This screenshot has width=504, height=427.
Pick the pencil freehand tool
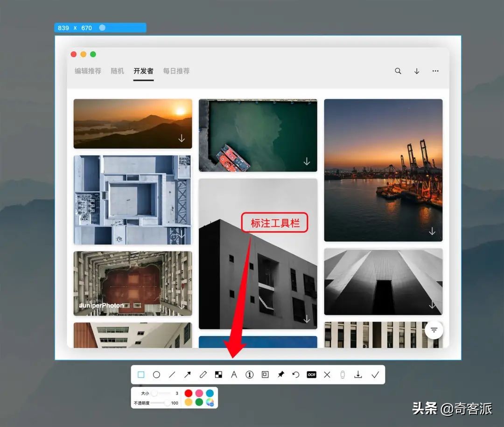tap(203, 374)
